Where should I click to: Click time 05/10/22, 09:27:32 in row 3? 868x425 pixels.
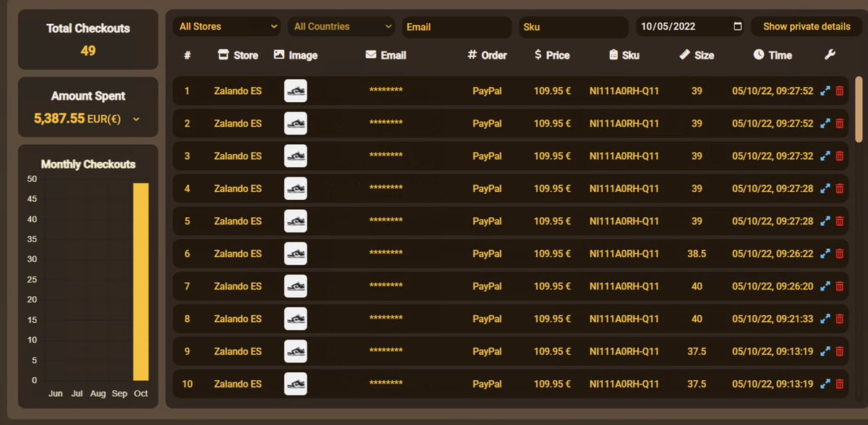coord(773,156)
